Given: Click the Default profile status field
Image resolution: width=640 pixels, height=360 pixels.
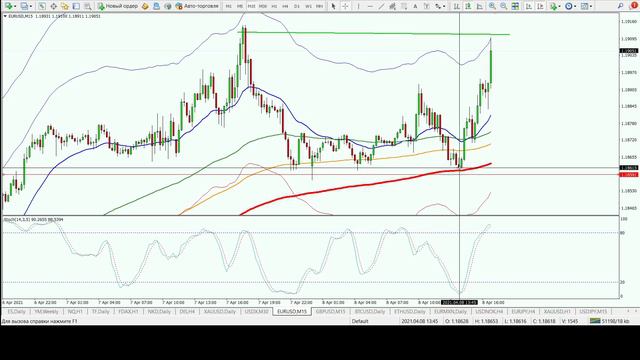Looking at the screenshot, I should pyautogui.click(x=360, y=321).
